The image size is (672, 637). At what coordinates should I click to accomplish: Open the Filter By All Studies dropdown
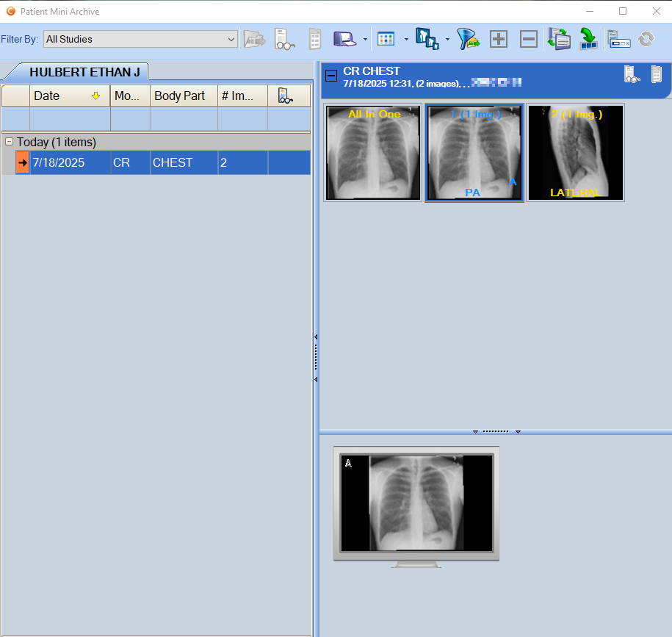click(x=140, y=39)
